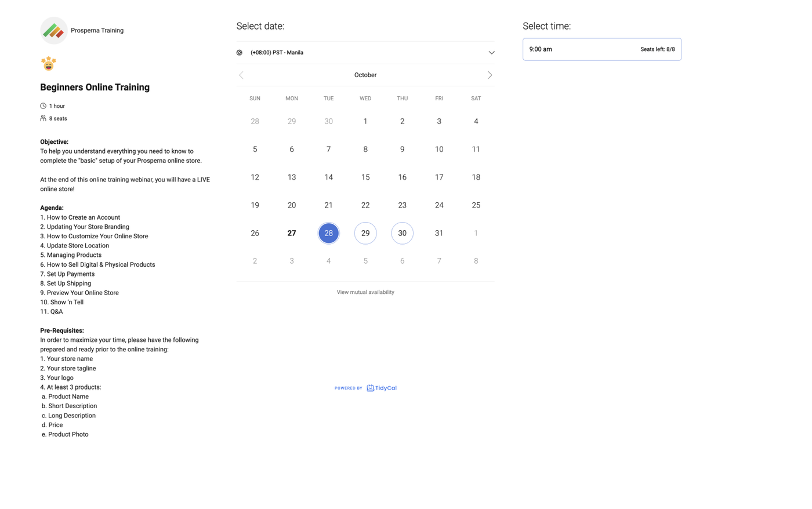The height and width of the screenshot is (509, 812).
Task: Click date 23 on the calendar
Action: 402,205
